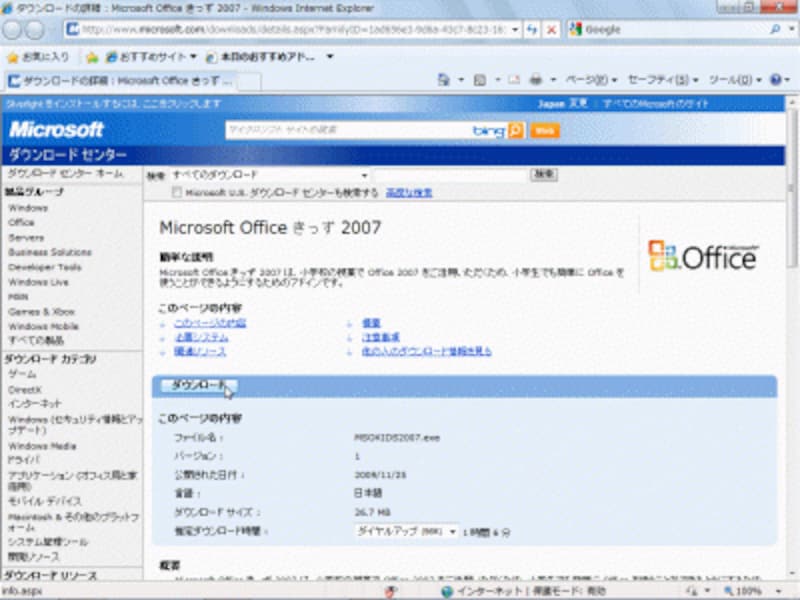Click the red Stop loading icon

point(551,29)
